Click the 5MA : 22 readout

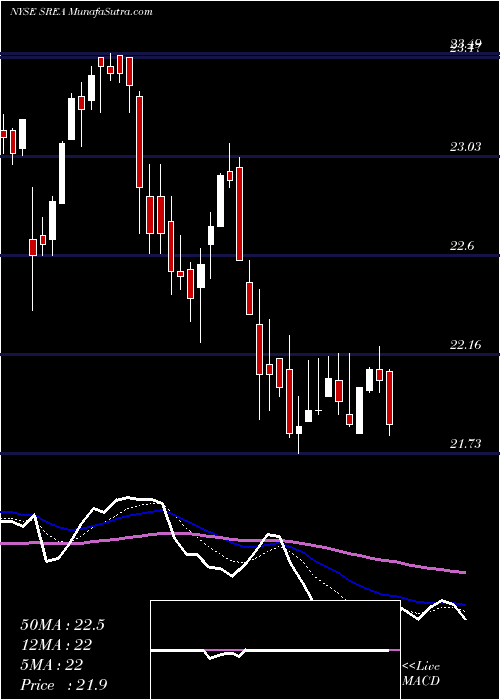51,665
